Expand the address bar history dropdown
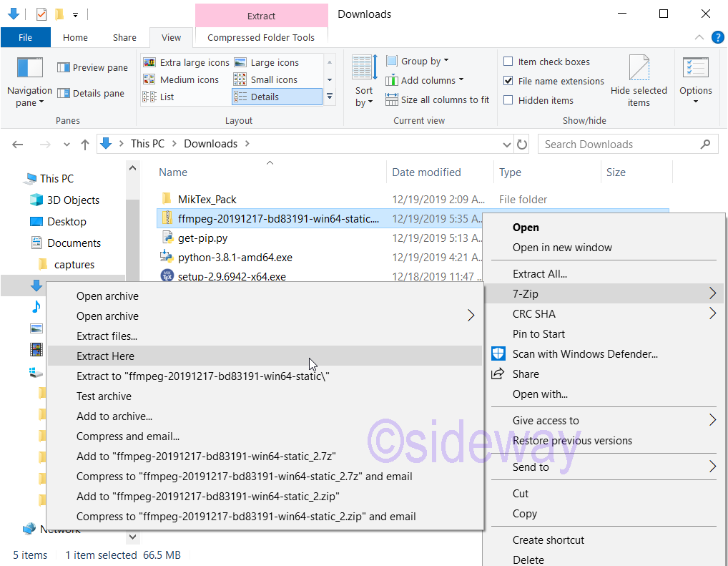This screenshot has width=728, height=566. pyautogui.click(x=507, y=145)
